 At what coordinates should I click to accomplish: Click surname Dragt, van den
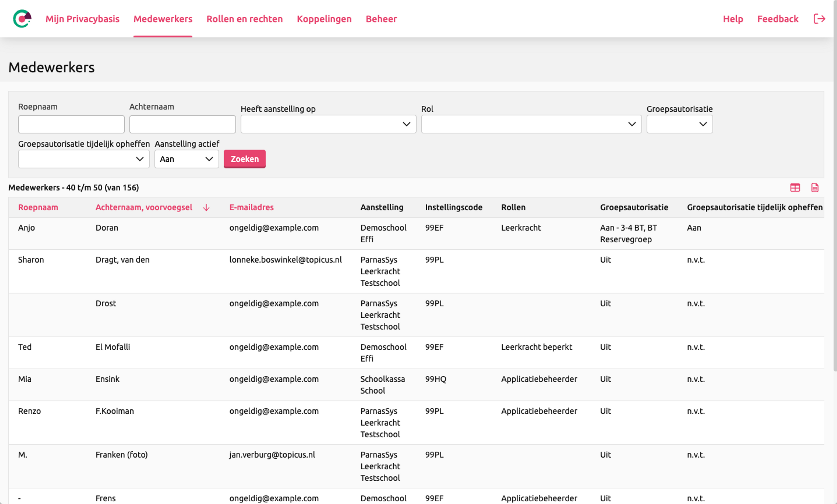[x=122, y=260]
